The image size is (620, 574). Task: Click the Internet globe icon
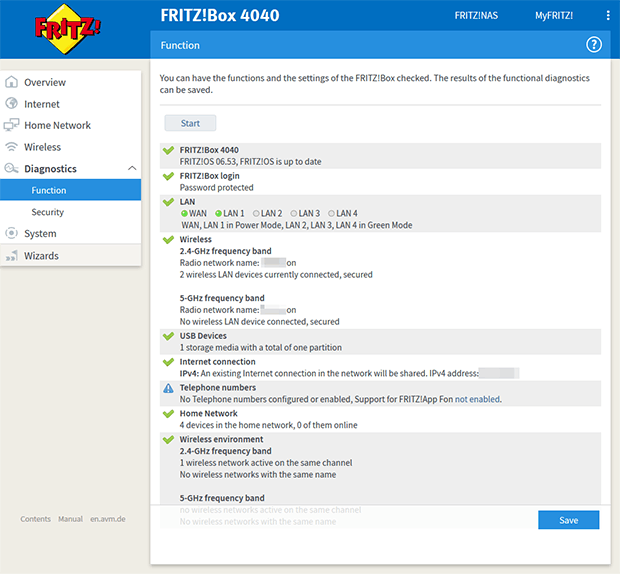(11, 104)
